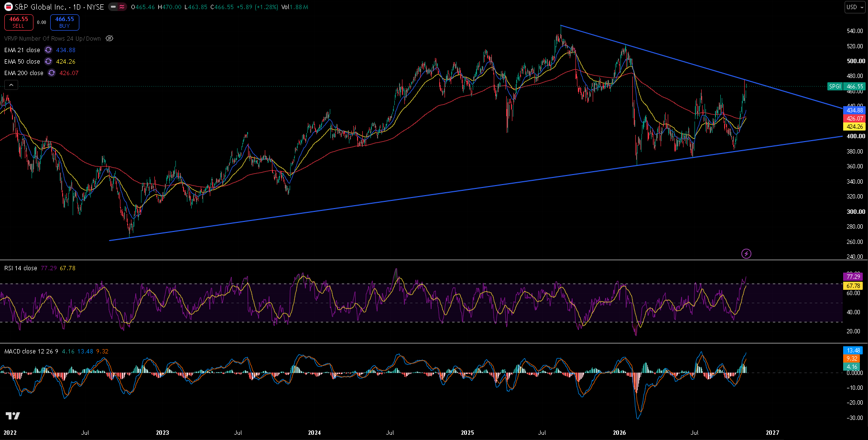Collapse the indicator legend with chevron
868x440 pixels.
pos(11,85)
